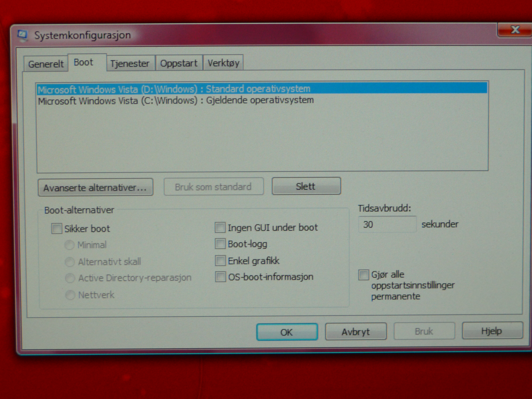Tick Ingen GUI under boot
The height and width of the screenshot is (399, 532).
pos(220,228)
